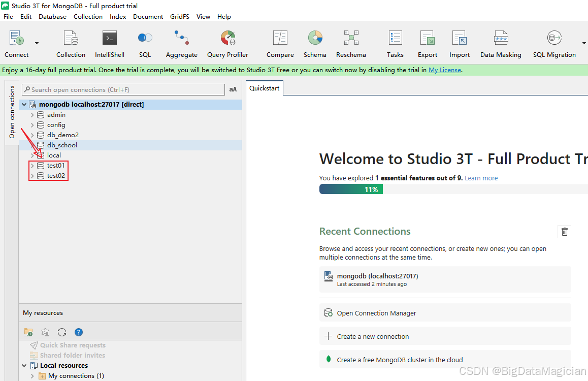The height and width of the screenshot is (381, 588).
Task: Expand the My connections (1) folder
Action: [32, 376]
